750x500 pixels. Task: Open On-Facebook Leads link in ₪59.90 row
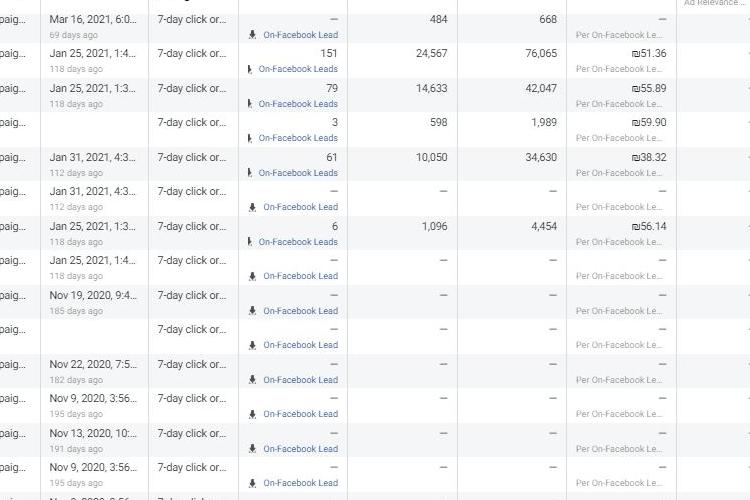point(298,138)
